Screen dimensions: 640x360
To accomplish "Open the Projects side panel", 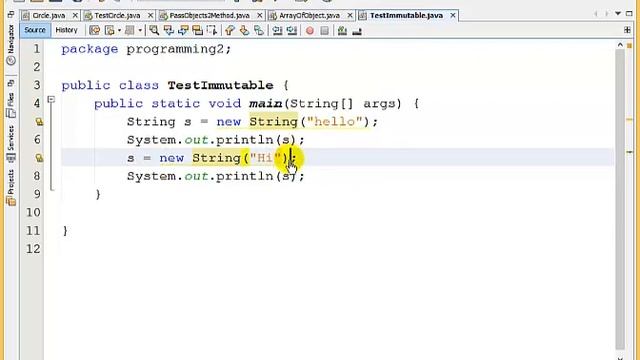I will (11, 187).
